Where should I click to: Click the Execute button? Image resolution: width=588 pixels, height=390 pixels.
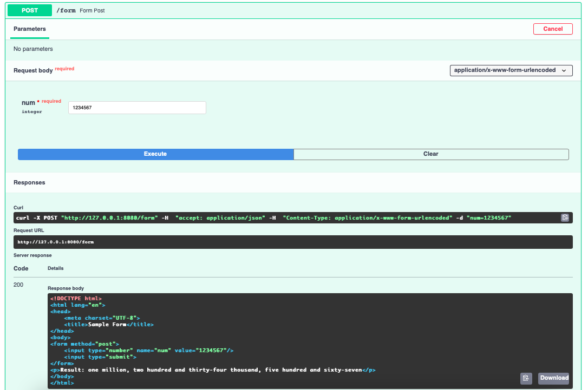[x=155, y=154]
